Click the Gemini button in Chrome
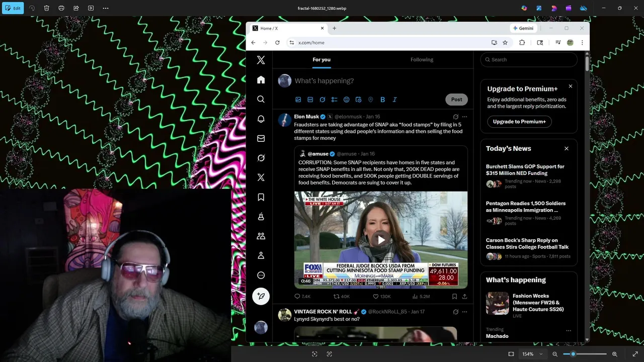The height and width of the screenshot is (362, 644). (523, 28)
